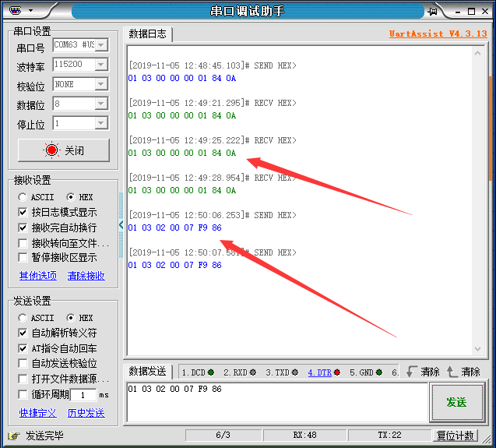The width and height of the screenshot is (496, 448).
Task: Open the 历史发送 link
Action: 86,413
